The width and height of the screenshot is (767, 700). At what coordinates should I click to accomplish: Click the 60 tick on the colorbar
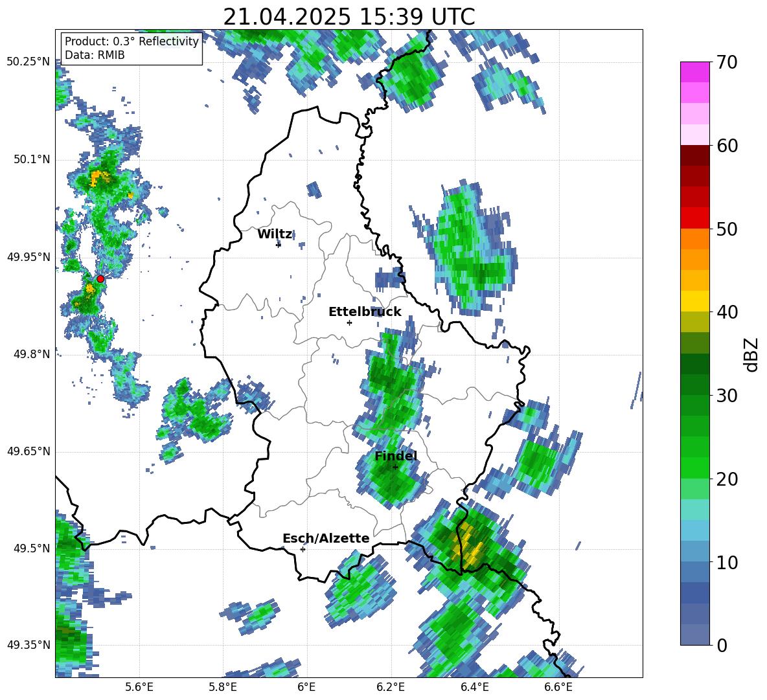(x=727, y=145)
